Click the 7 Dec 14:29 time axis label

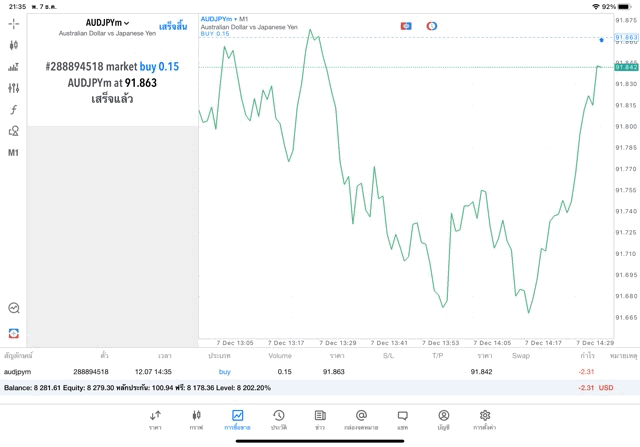[595, 343]
